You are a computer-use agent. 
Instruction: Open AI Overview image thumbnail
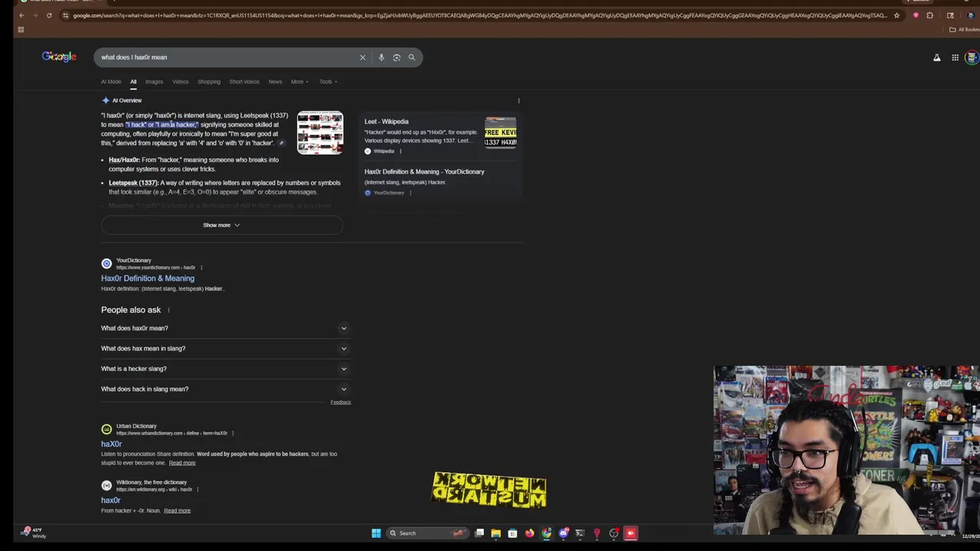click(x=320, y=132)
